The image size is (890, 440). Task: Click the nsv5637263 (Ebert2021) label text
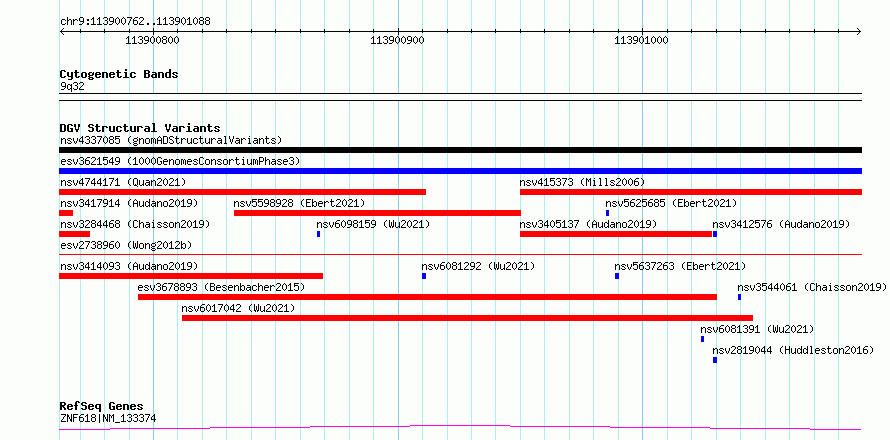tap(680, 266)
